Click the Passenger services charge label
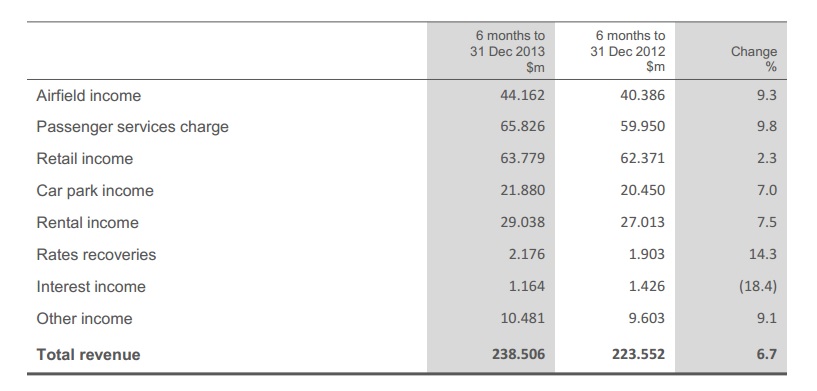This screenshot has height=391, width=817. 132,127
